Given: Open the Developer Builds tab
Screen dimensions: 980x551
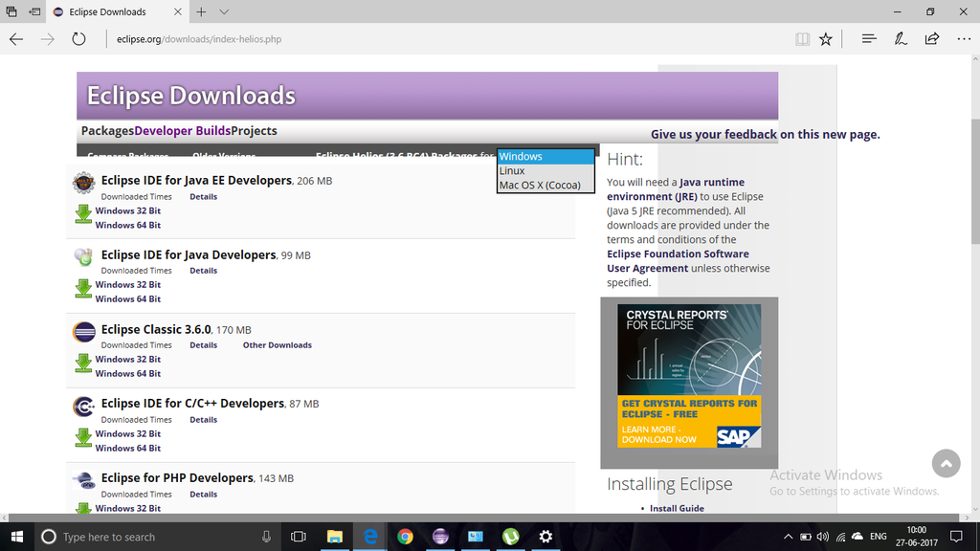Looking at the screenshot, I should [183, 130].
